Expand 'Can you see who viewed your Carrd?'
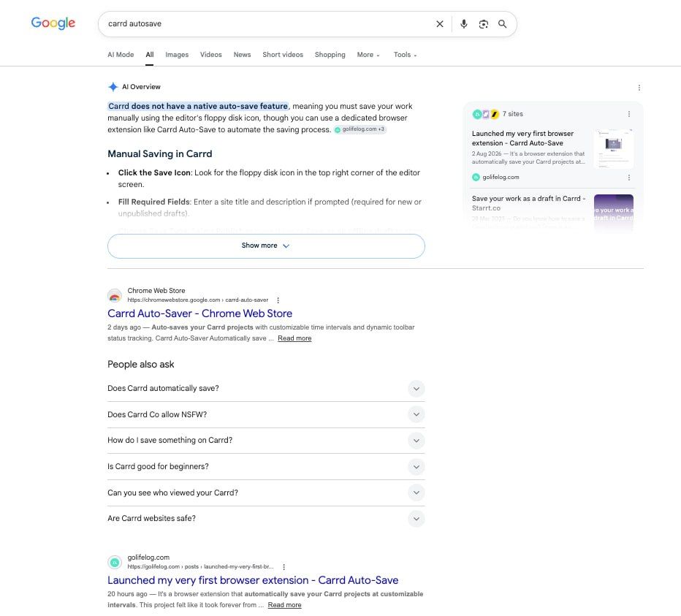The image size is (681, 616). pyautogui.click(x=266, y=493)
